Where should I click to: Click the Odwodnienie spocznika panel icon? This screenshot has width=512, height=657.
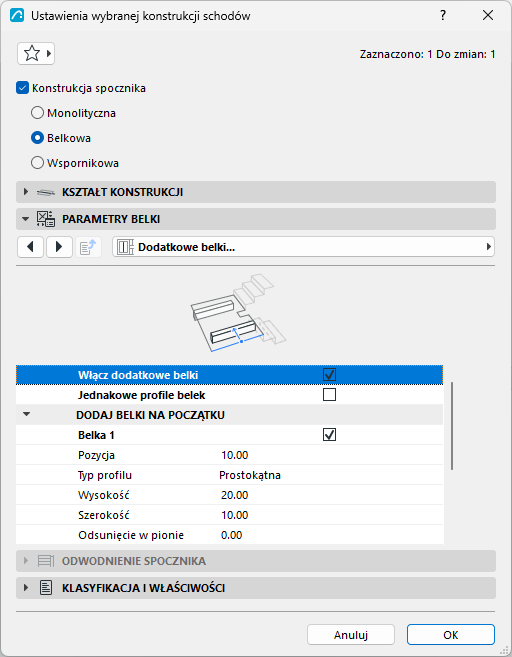point(46,561)
